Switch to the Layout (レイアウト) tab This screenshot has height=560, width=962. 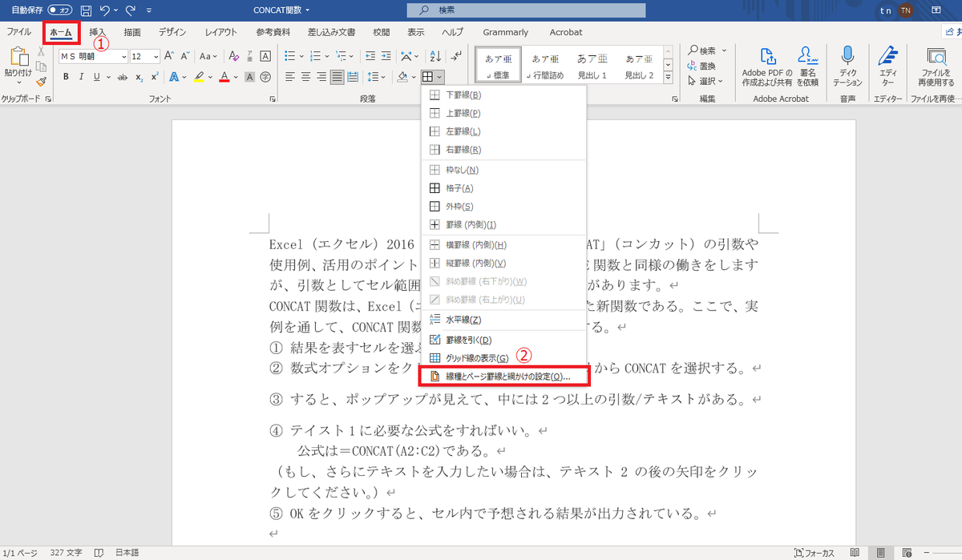(x=220, y=32)
